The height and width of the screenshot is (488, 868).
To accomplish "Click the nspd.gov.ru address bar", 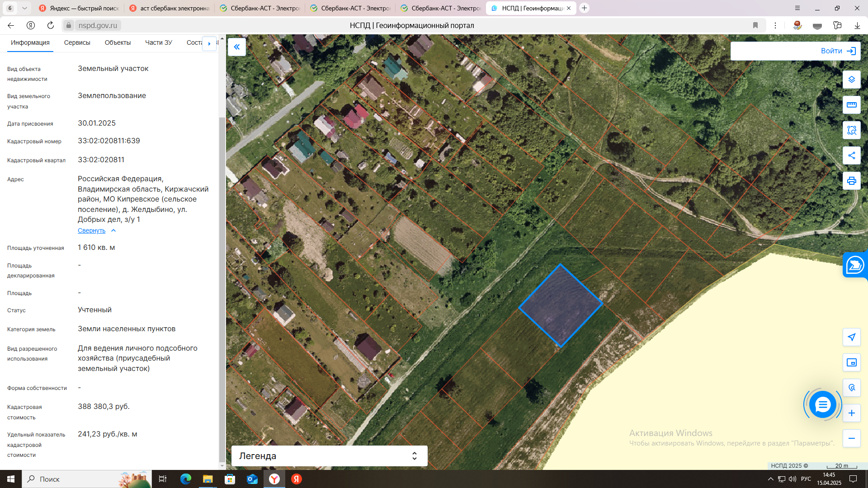I will [98, 25].
